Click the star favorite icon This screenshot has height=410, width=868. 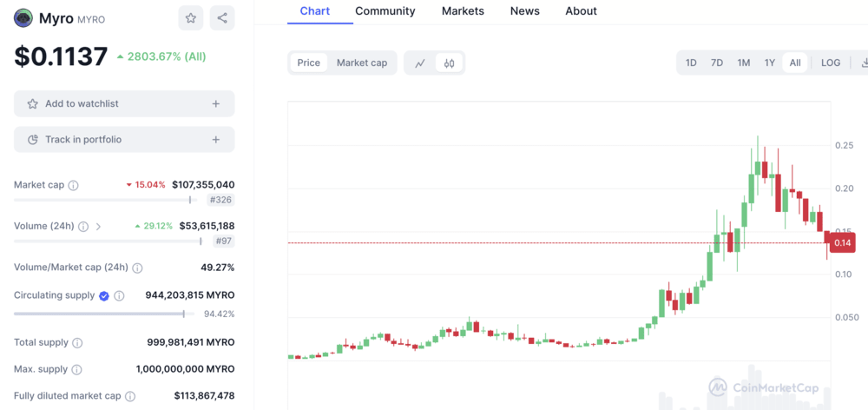click(x=191, y=18)
